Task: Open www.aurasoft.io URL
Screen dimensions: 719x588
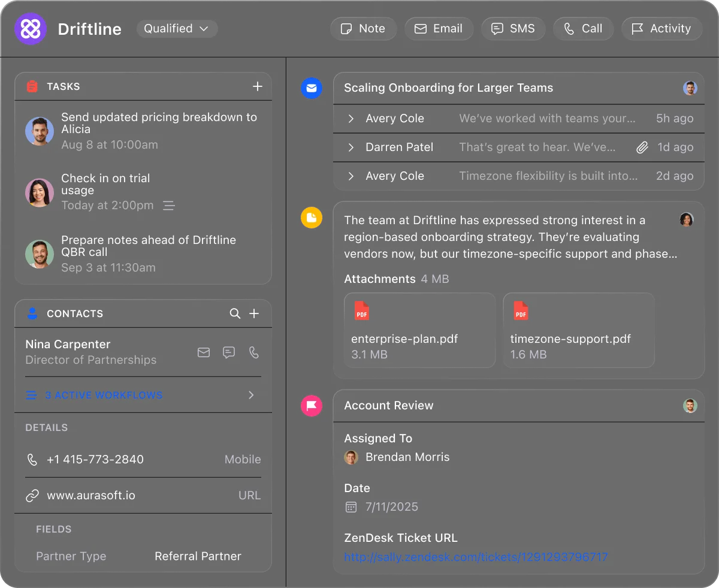Action: (x=91, y=496)
